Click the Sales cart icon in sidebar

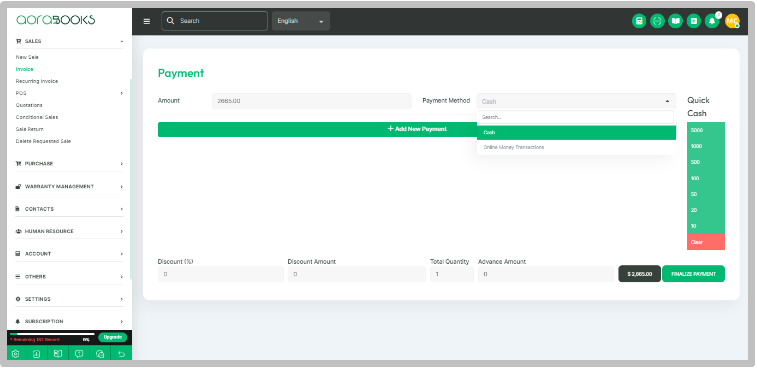18,42
